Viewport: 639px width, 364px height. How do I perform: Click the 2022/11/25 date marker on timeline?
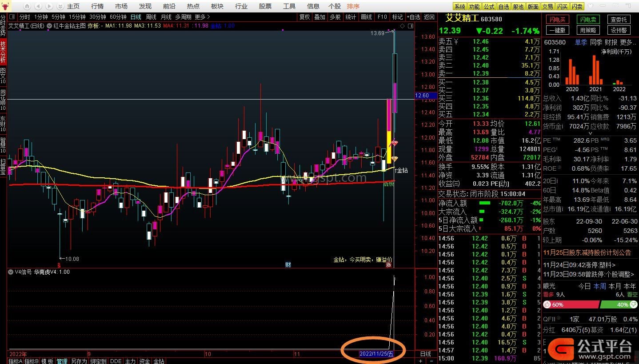[376, 354]
